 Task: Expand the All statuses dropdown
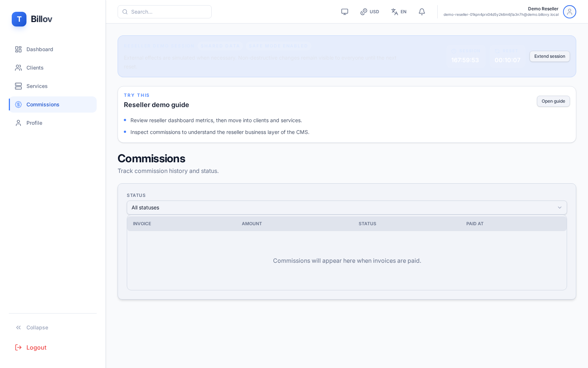coord(347,208)
